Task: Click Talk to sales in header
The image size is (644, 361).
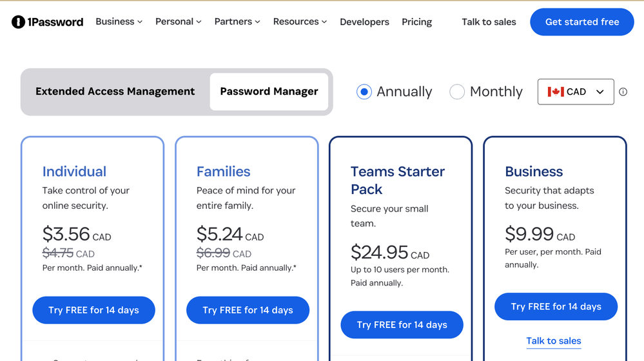Action: pos(489,22)
